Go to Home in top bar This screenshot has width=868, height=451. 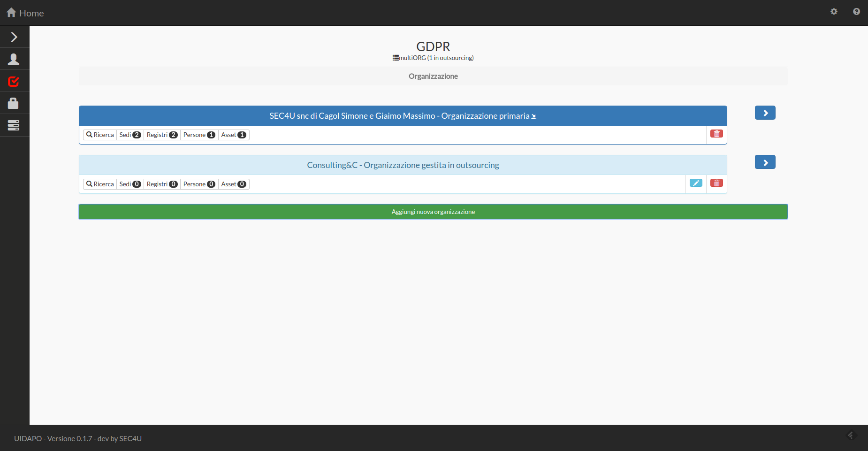click(25, 13)
